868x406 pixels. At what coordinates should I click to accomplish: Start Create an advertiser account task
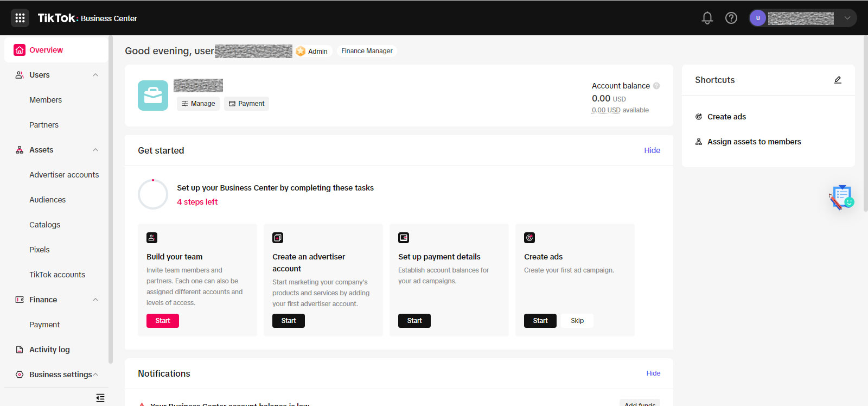[x=289, y=321]
